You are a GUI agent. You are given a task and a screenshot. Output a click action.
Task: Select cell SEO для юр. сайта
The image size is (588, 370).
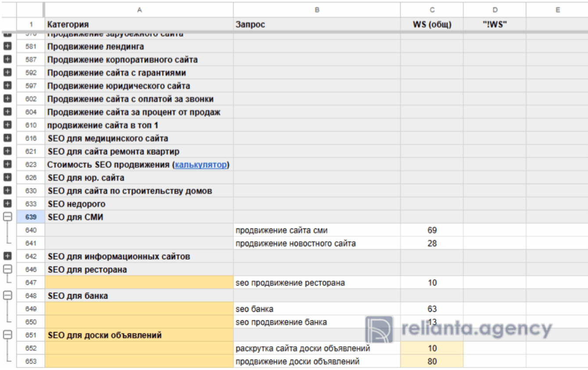[x=139, y=178]
